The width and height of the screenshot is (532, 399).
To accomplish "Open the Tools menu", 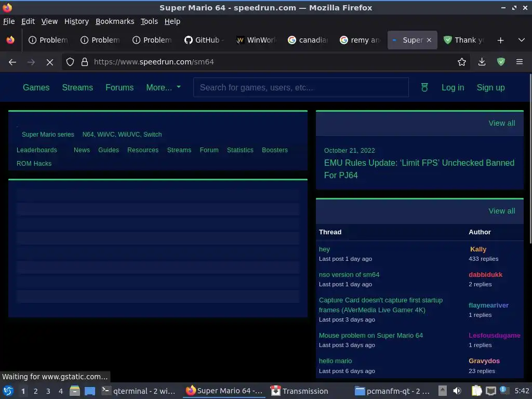I will [149, 21].
